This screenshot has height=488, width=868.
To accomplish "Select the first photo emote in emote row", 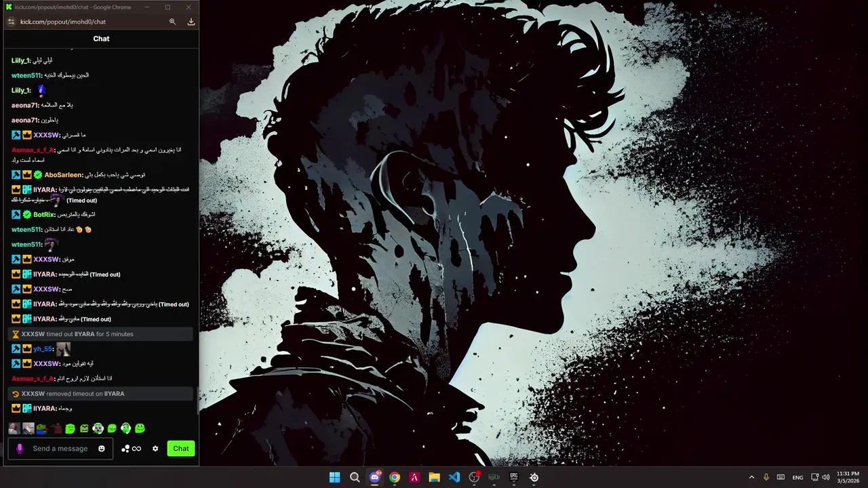I will click(x=14, y=428).
